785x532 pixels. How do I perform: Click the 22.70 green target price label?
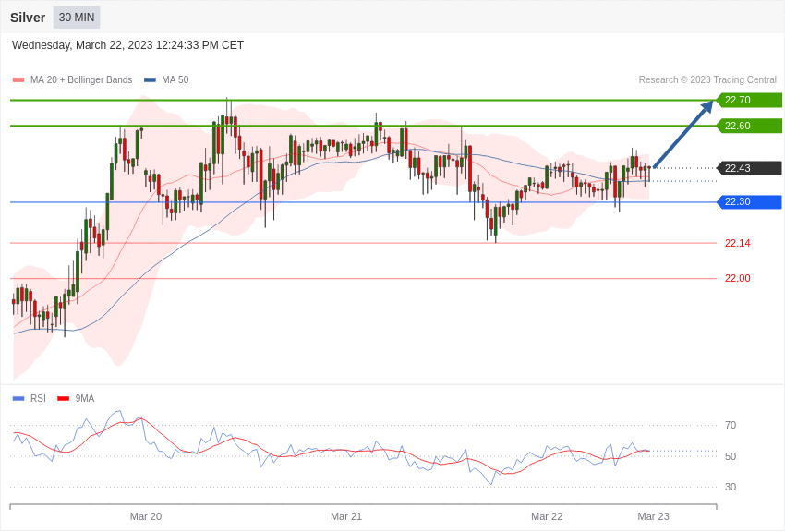tap(750, 100)
